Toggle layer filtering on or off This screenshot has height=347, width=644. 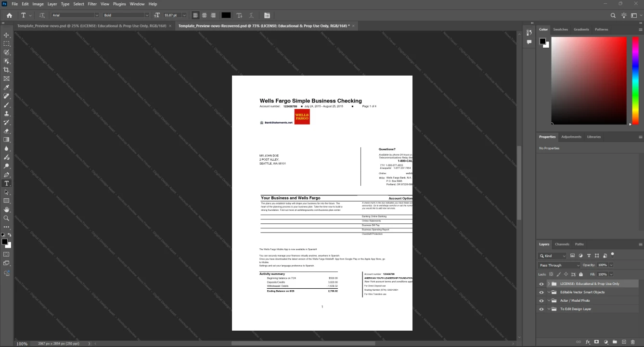(x=612, y=255)
